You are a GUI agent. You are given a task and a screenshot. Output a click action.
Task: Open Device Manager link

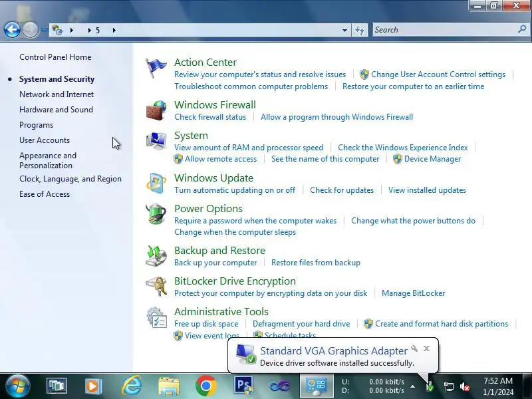pyautogui.click(x=433, y=159)
